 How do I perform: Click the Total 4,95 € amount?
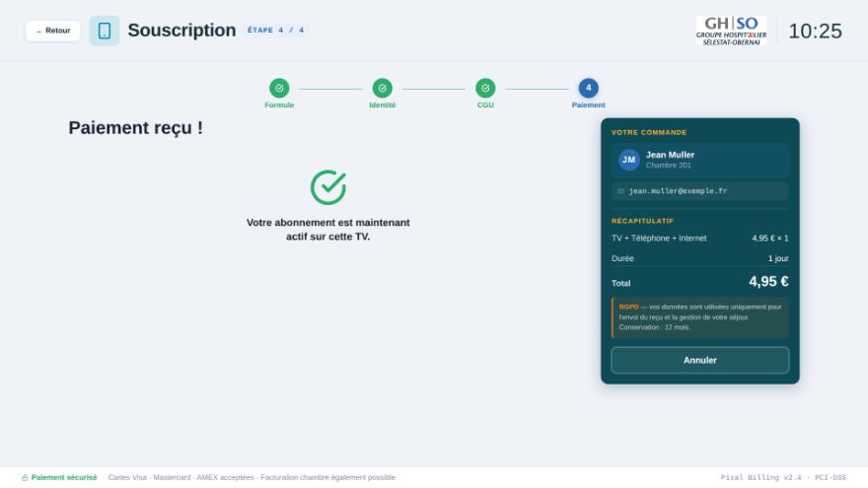pos(768,282)
